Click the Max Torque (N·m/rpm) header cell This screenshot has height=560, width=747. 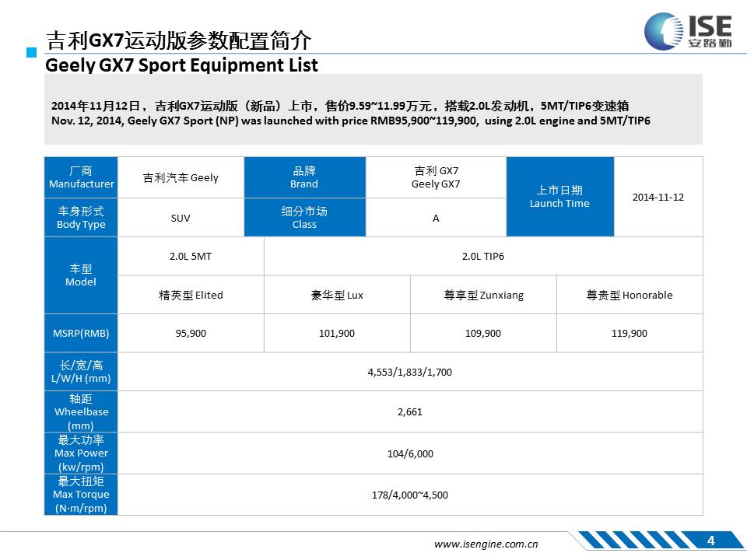coord(81,495)
